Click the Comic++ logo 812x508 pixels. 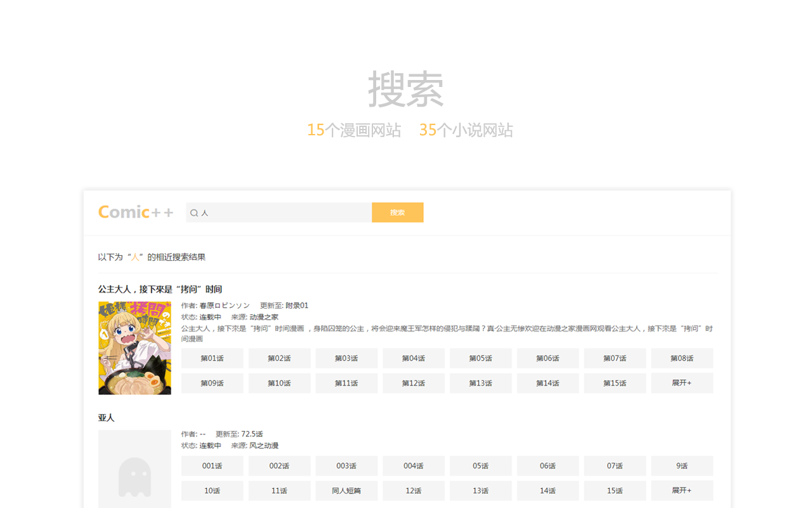(x=136, y=212)
